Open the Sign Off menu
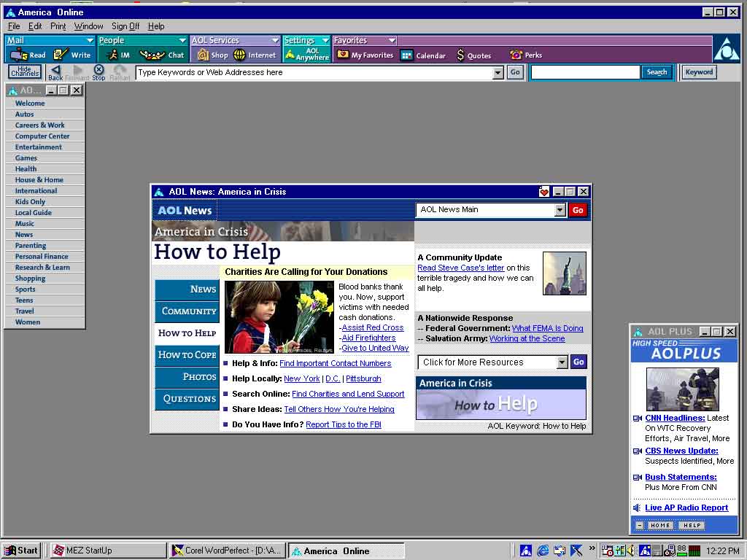This screenshot has height=560, width=747. 125,26
